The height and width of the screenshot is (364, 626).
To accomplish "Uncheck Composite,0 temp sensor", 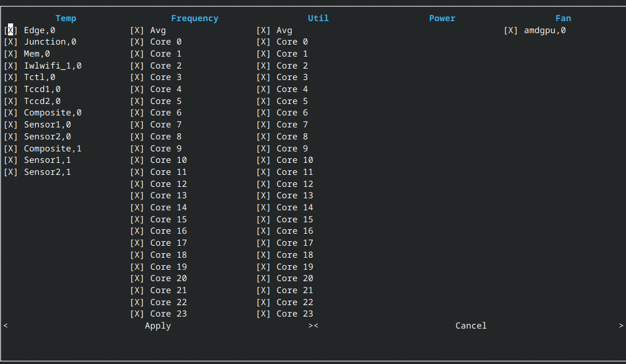I will [11, 113].
